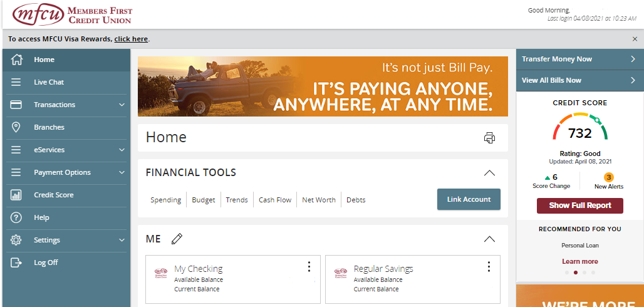Click the Payment Options hamburger icon
Viewport: 644px width, 307px height.
pos(16,173)
